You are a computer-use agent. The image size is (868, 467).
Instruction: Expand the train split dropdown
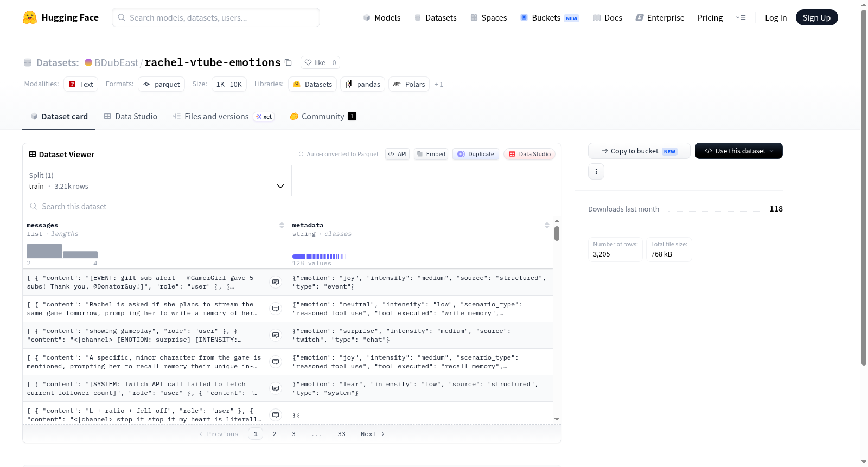click(x=157, y=181)
